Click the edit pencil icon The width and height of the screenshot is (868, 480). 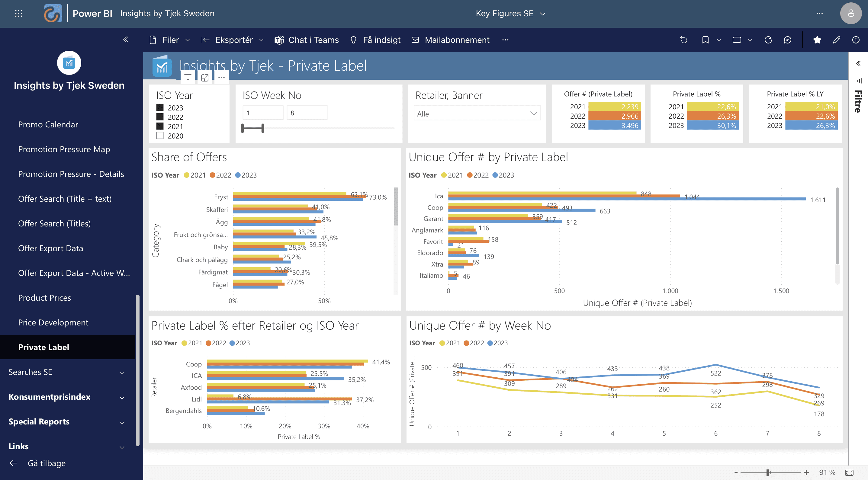(x=836, y=40)
